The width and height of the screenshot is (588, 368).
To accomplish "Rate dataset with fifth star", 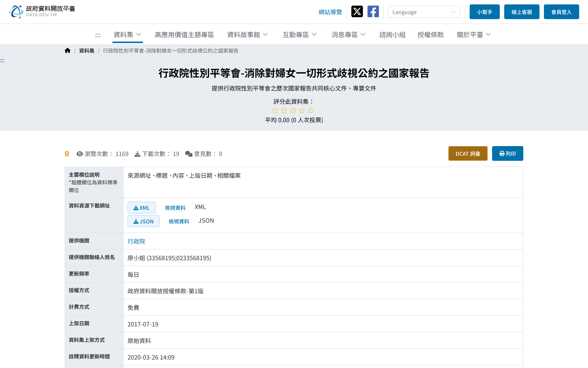I will coord(311,110).
